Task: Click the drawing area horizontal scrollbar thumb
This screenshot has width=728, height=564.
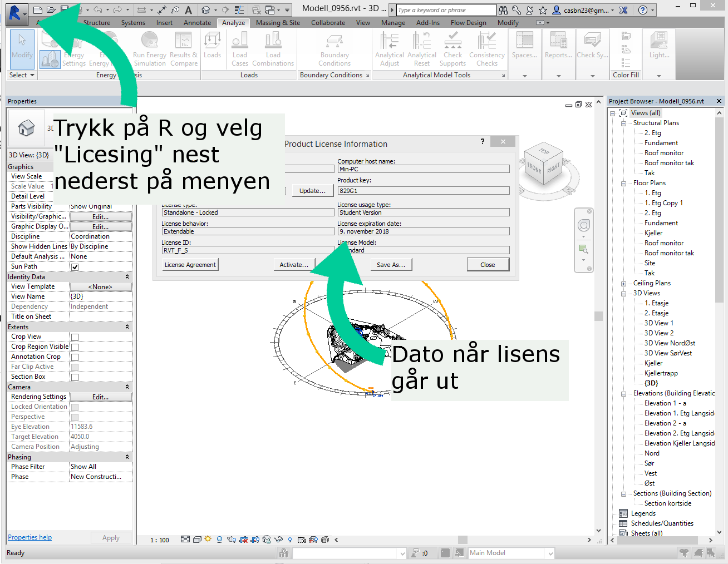Action: coord(463,540)
